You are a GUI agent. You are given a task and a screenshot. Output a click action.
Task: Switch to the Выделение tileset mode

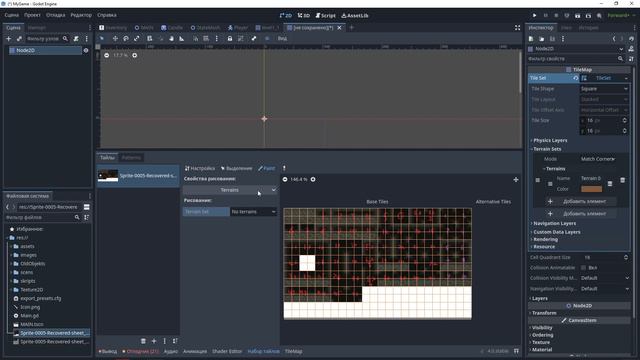pyautogui.click(x=237, y=168)
